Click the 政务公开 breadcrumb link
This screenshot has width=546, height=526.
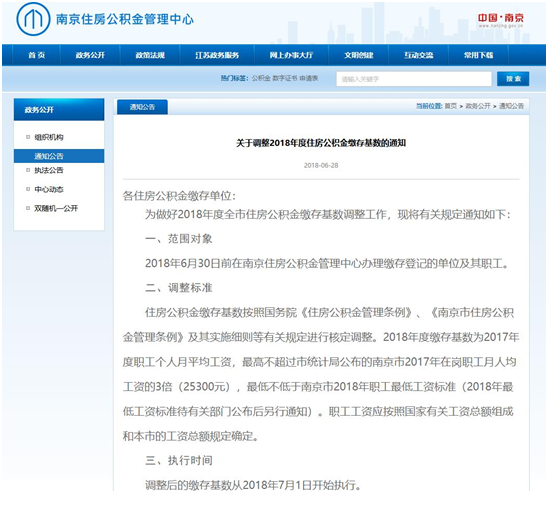tap(478, 106)
